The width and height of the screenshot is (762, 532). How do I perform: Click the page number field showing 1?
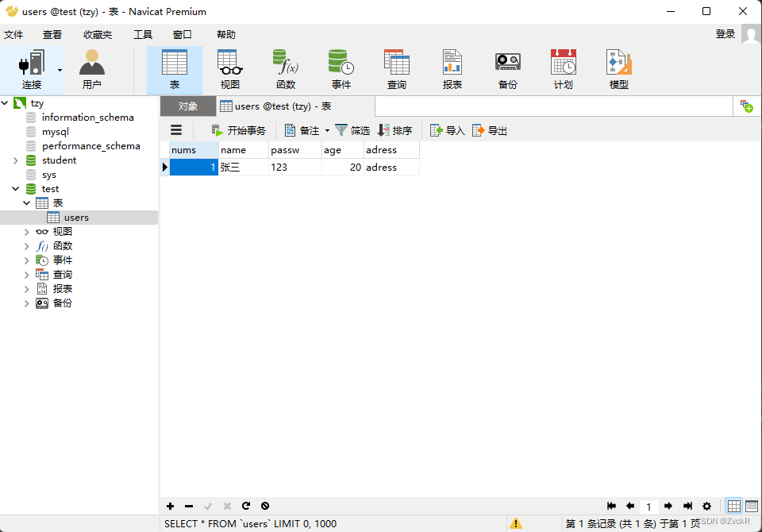(648, 507)
